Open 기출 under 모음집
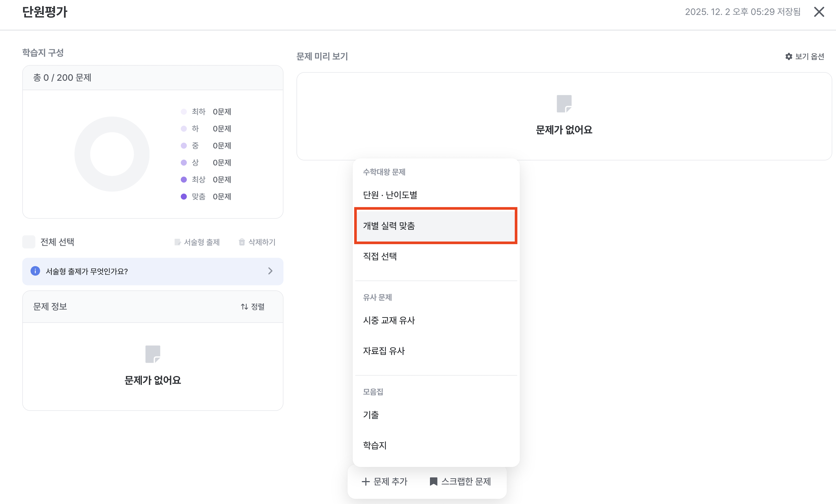This screenshot has width=836, height=504. [371, 415]
